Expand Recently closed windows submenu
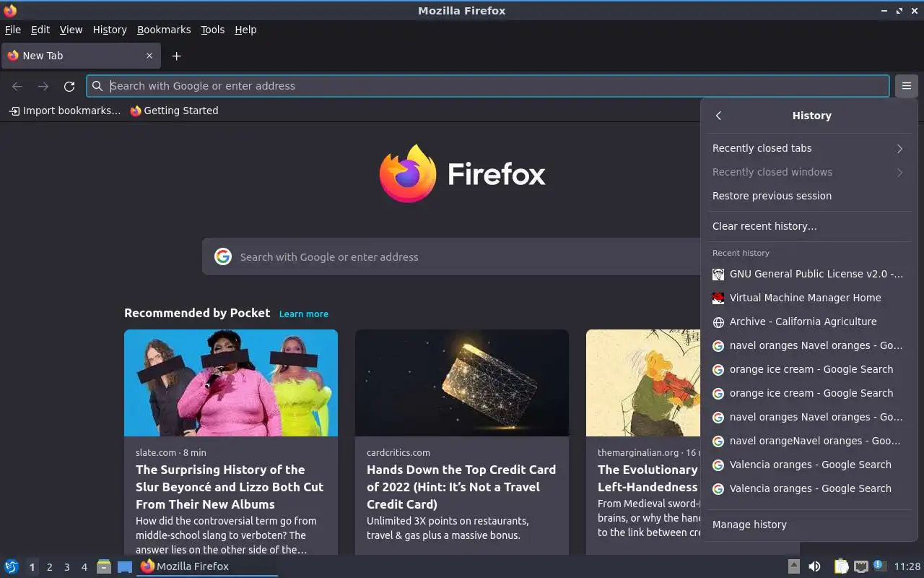The height and width of the screenshot is (578, 924). (x=808, y=172)
